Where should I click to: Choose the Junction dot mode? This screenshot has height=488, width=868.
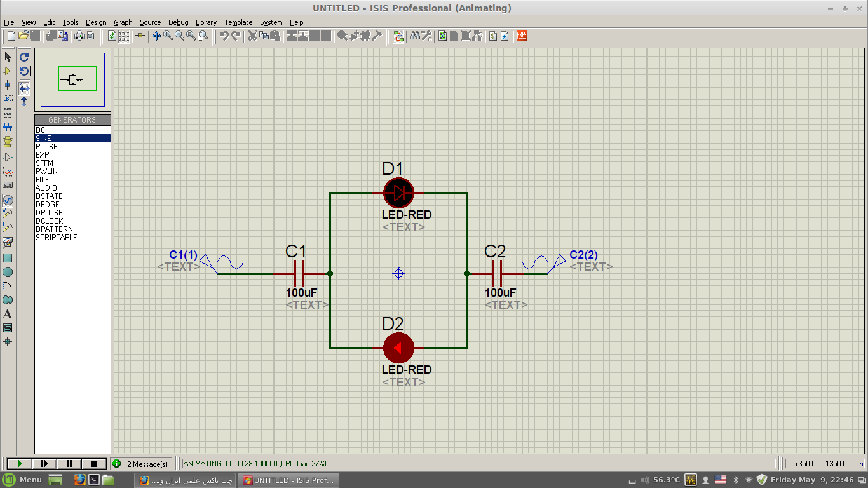click(8, 85)
